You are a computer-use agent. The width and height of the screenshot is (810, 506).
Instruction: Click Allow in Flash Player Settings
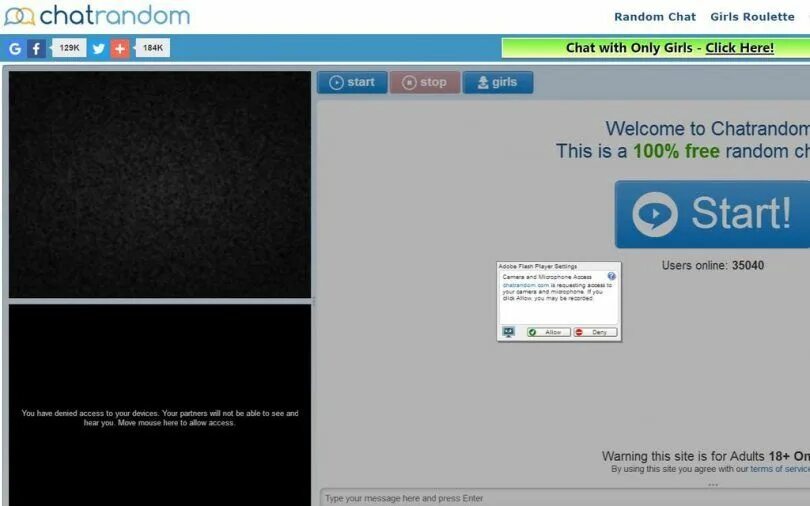point(549,332)
